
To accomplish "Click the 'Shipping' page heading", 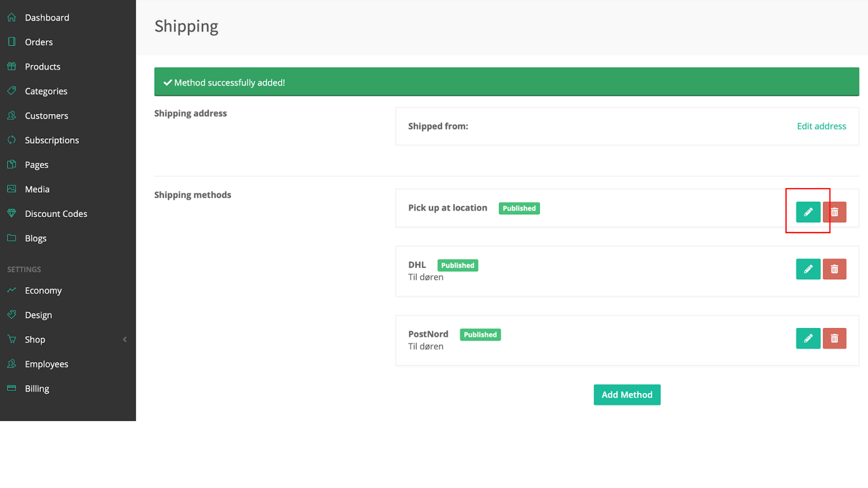I will point(186,27).
